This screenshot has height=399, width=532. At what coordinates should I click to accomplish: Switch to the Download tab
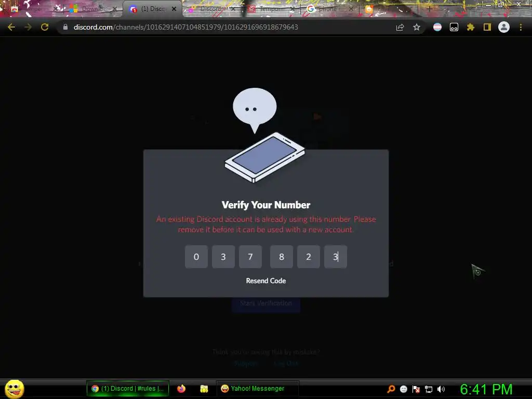point(92,9)
